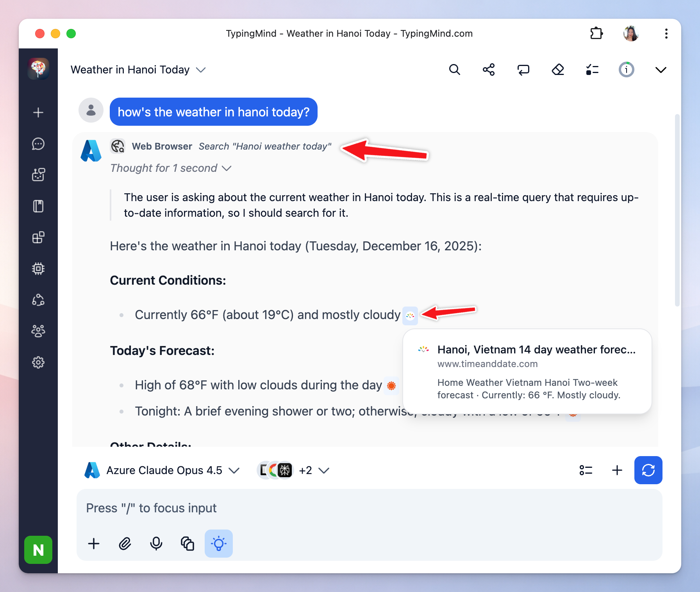Viewport: 700px width, 592px height.
Task: Add item with plus icon beside regenerate
Action: pos(617,470)
